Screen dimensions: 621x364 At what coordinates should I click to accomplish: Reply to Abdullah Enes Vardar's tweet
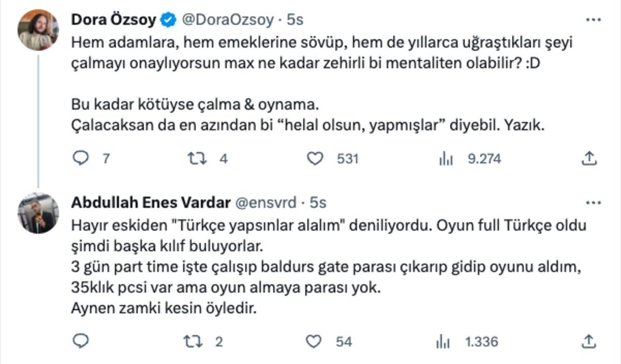(x=81, y=341)
